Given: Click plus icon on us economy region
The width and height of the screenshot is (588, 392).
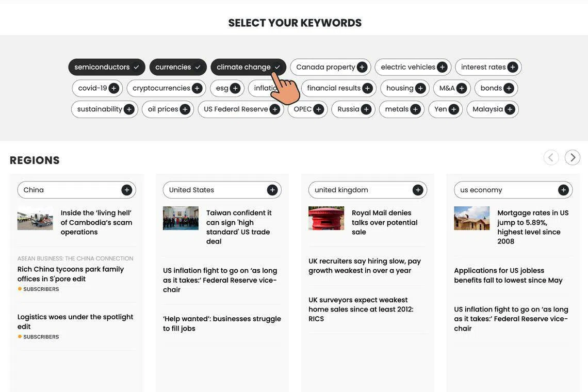Looking at the screenshot, I should [563, 190].
